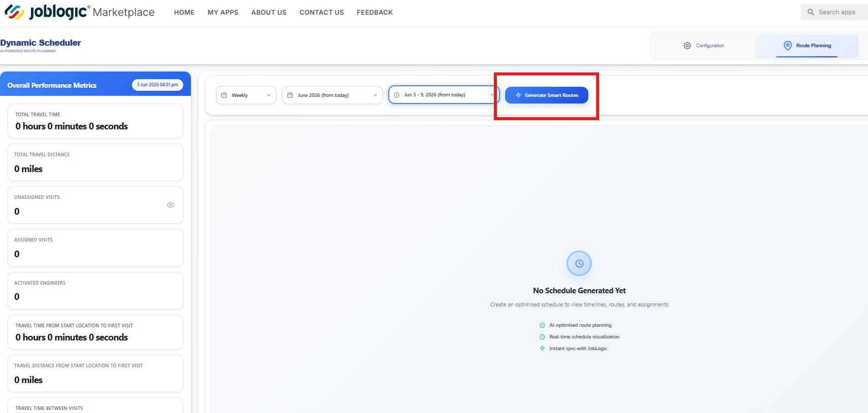Open the Contact Us menu item
The width and height of the screenshot is (868, 413).
pos(322,12)
